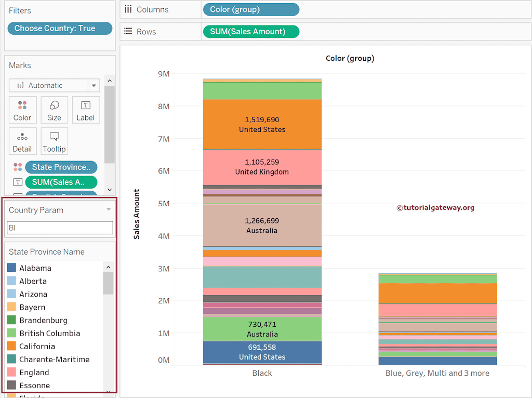The width and height of the screenshot is (532, 398).
Task: Select the Choose Country: True filter pill
Action: 60,29
